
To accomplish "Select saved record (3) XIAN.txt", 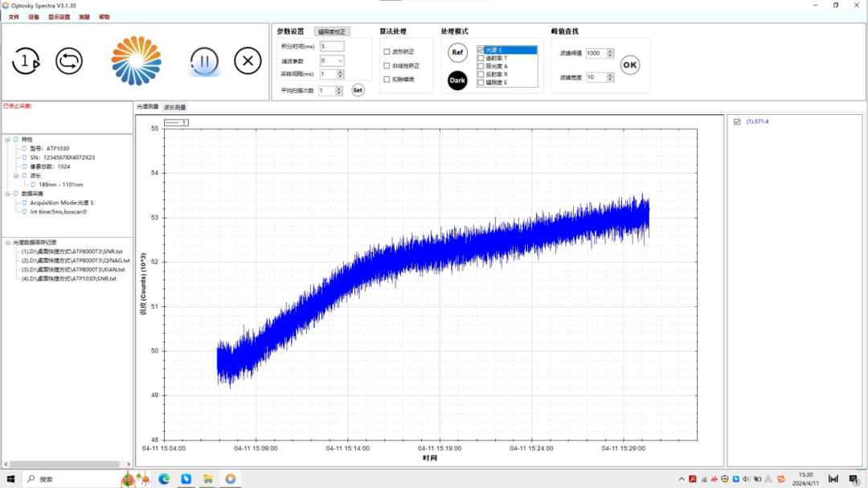I will point(73,270).
